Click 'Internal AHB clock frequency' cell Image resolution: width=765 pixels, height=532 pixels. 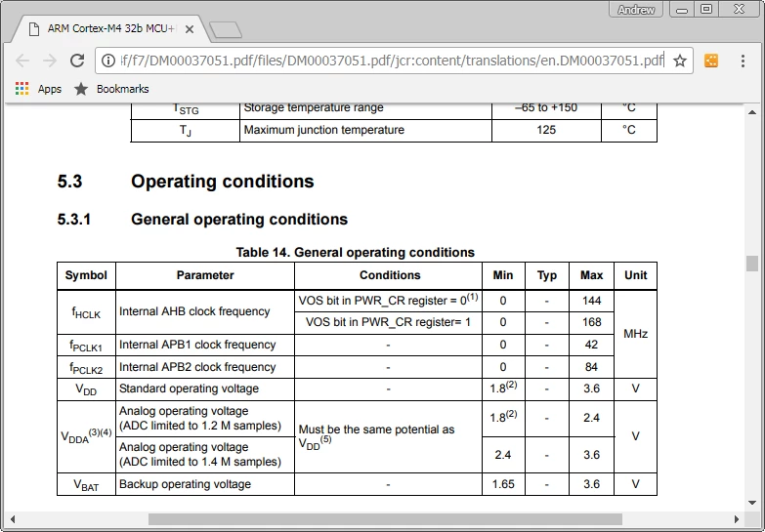[x=205, y=311]
